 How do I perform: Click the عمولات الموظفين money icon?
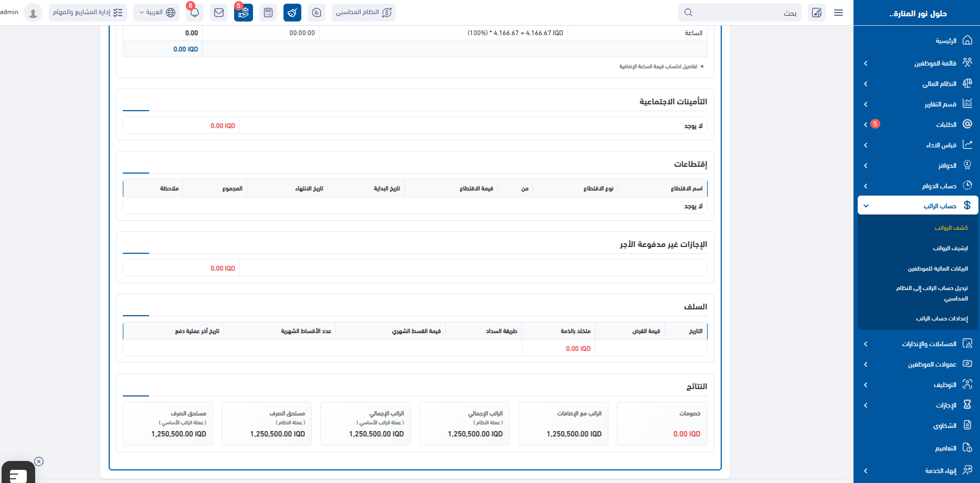(x=967, y=364)
